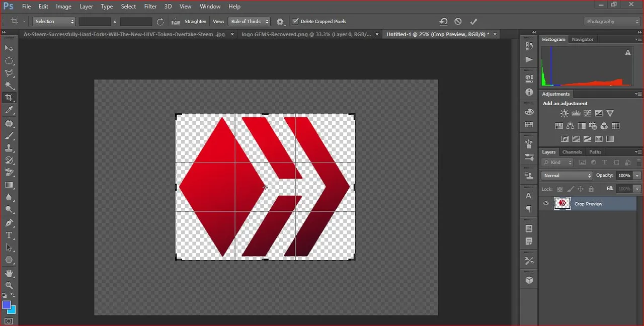
Task: Select the Pen tool
Action: pos(9,223)
